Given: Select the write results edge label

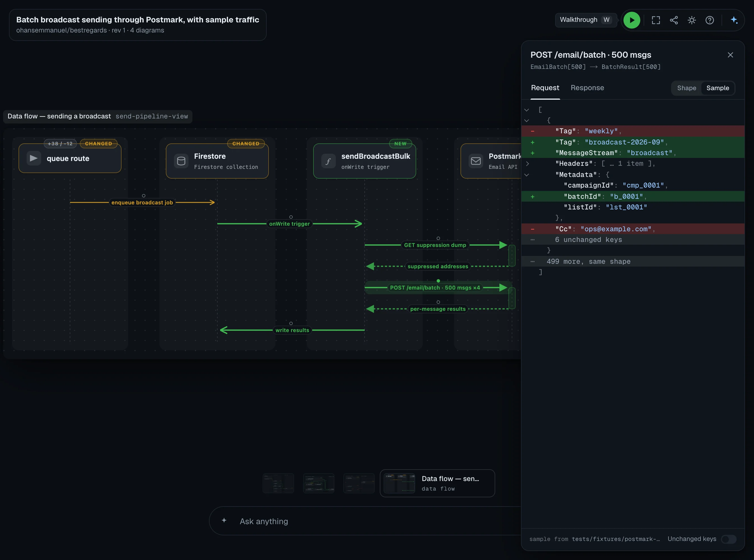Looking at the screenshot, I should pyautogui.click(x=292, y=330).
